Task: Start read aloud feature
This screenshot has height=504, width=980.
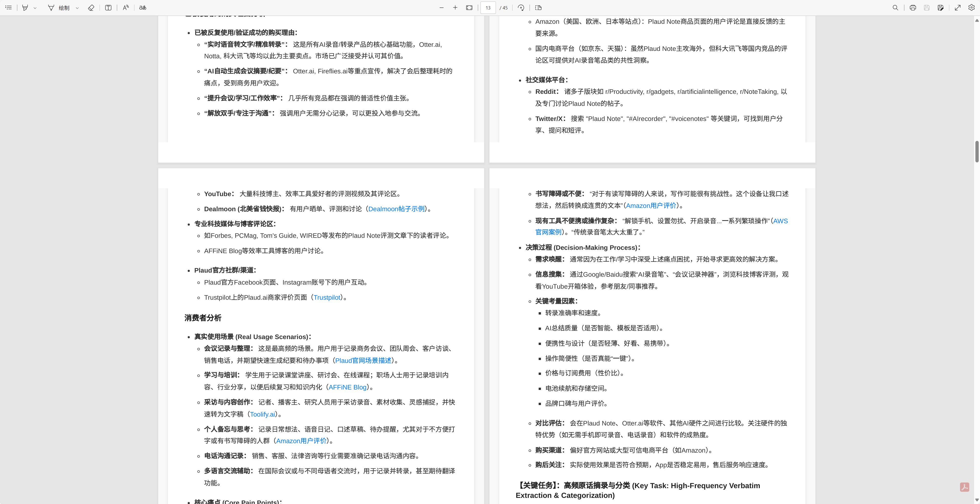Action: [126, 8]
